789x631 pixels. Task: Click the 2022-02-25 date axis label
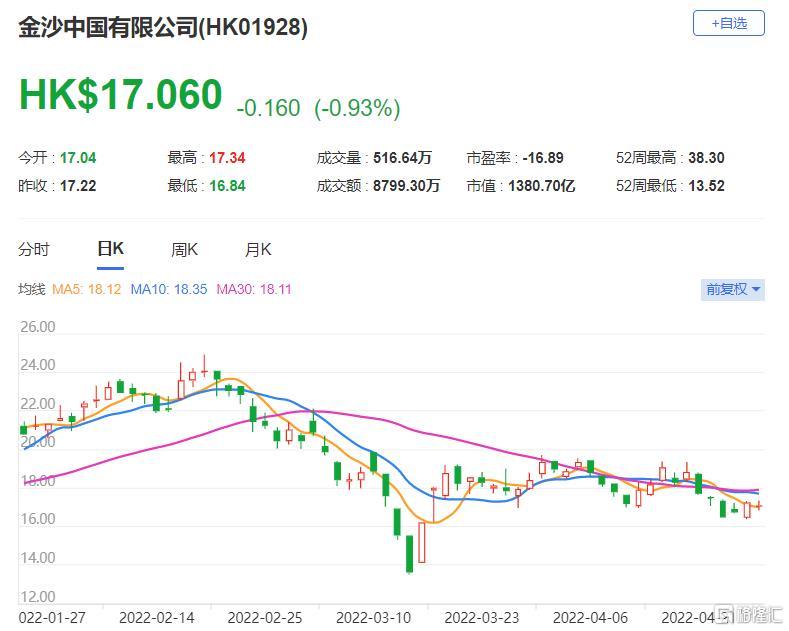tap(265, 617)
